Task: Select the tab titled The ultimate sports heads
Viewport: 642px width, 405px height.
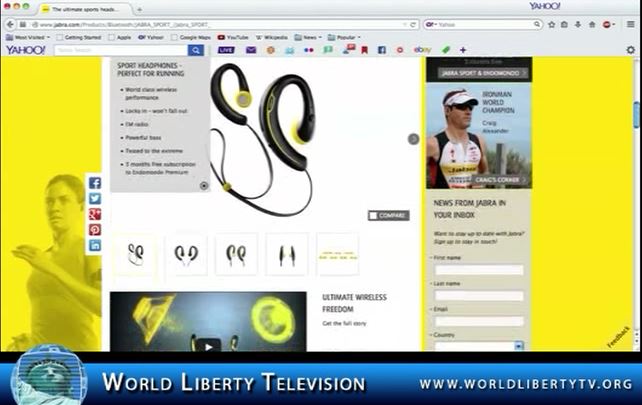Action: point(84,9)
